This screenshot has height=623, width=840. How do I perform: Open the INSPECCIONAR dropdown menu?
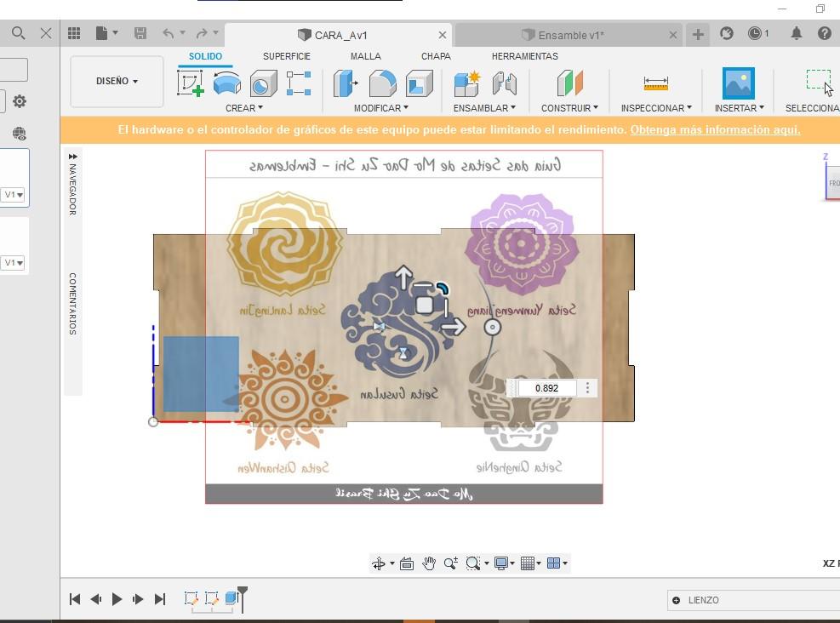pos(656,108)
